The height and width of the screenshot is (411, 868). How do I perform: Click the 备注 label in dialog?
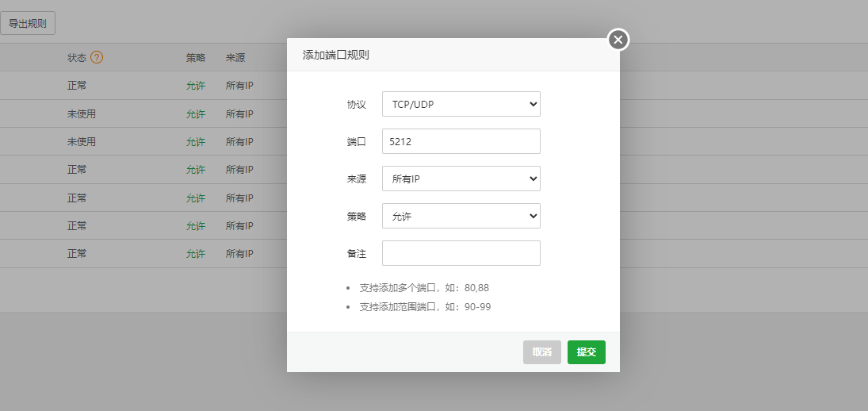(x=357, y=253)
